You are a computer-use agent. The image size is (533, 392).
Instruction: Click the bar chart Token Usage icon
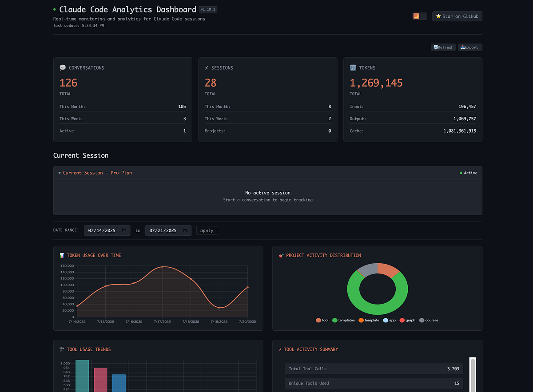coord(62,255)
